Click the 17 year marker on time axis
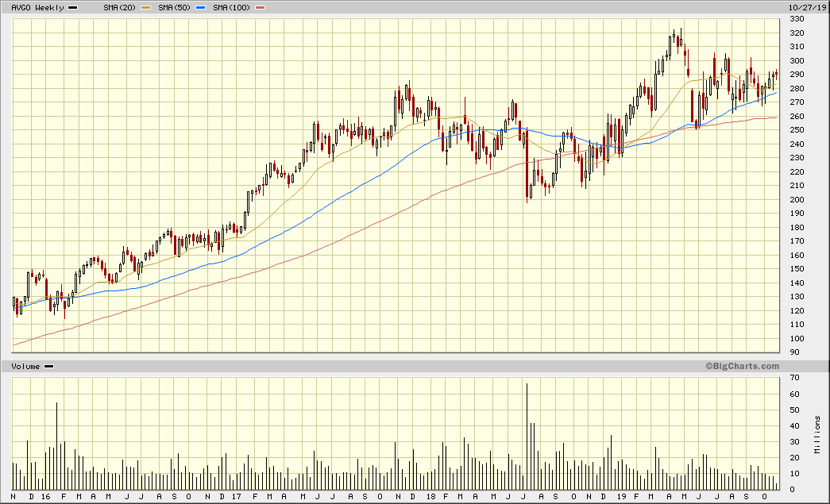 click(237, 496)
